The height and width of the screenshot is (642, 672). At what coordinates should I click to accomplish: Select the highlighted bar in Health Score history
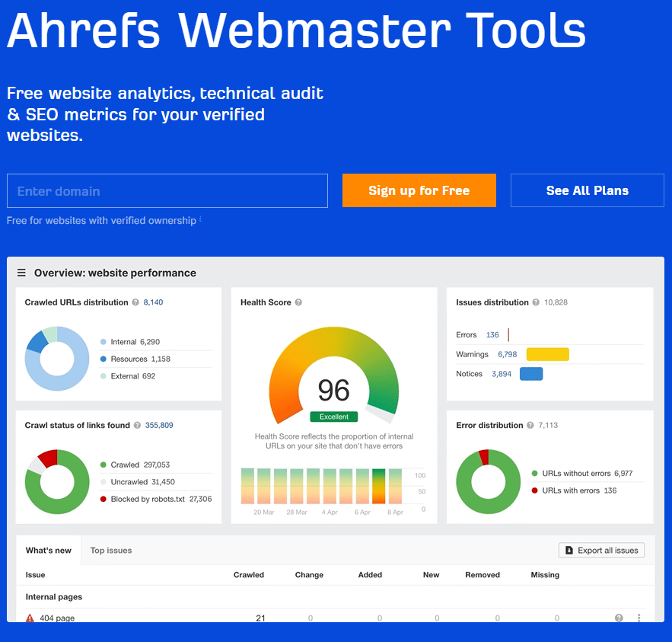coord(378,487)
